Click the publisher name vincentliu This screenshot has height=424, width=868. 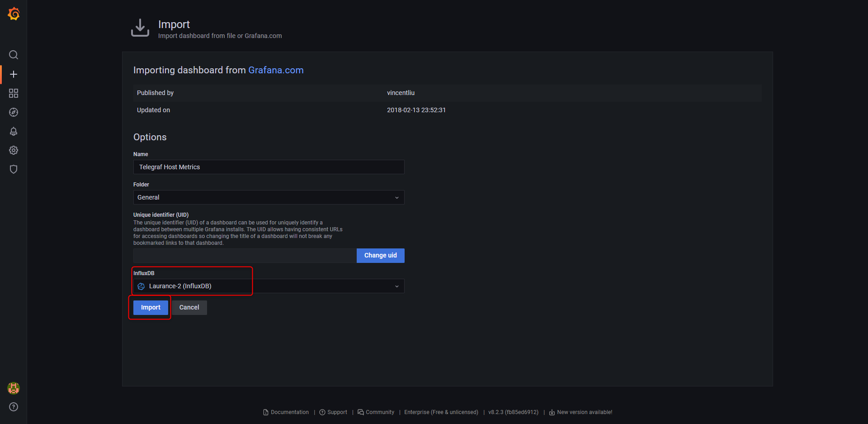[401, 93]
